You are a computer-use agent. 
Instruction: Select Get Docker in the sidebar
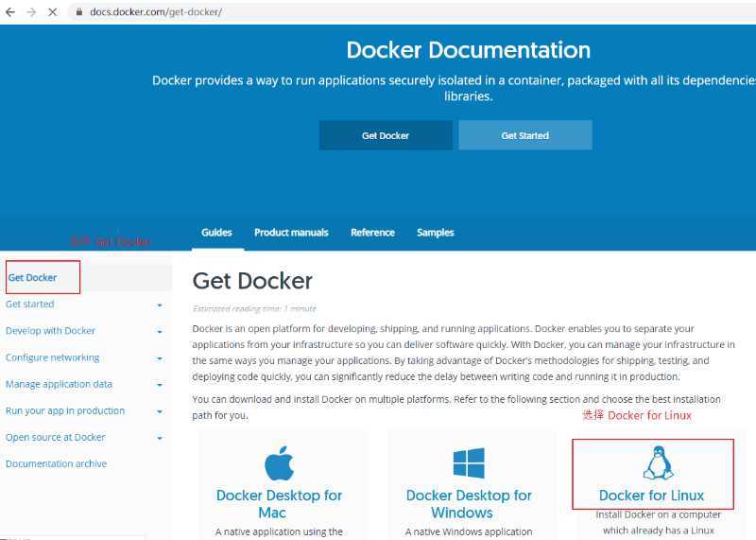coord(32,277)
